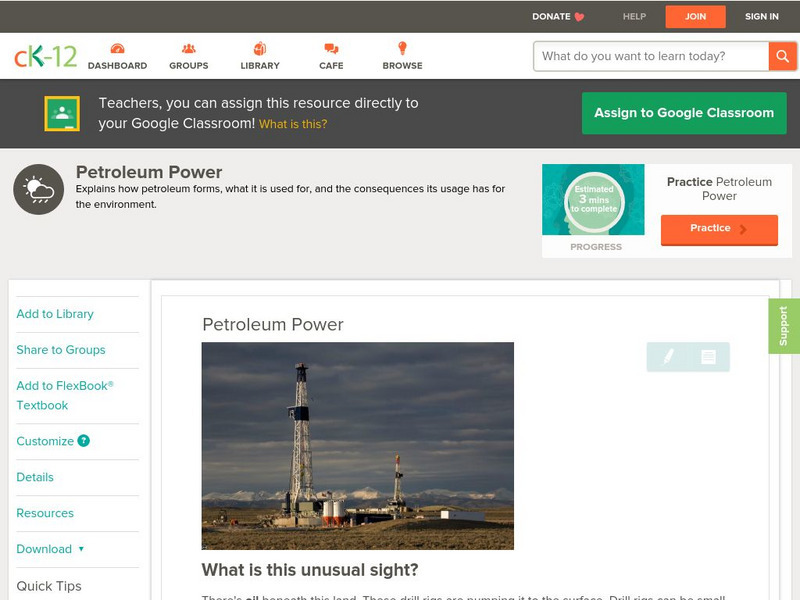Click the orange search magnifier icon
This screenshot has height=600, width=800.
tap(783, 56)
